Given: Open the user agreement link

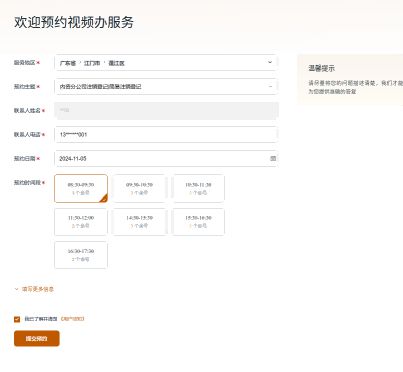Looking at the screenshot, I should (72, 319).
